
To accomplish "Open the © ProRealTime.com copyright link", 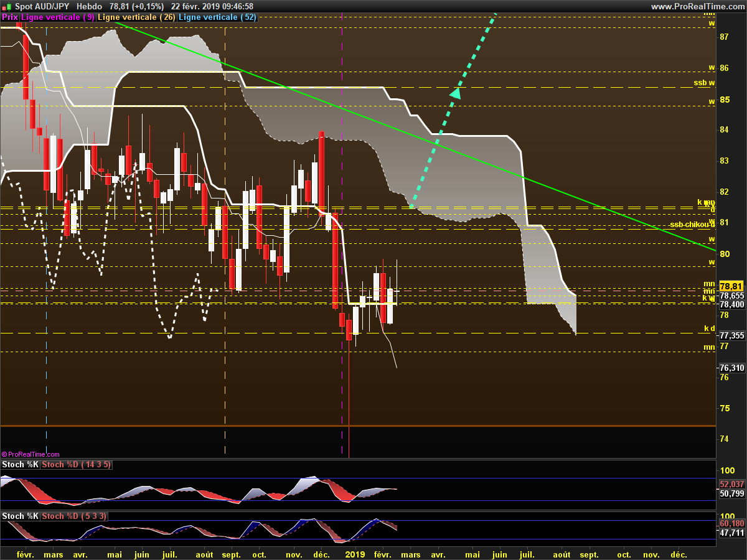I will 31,455.
